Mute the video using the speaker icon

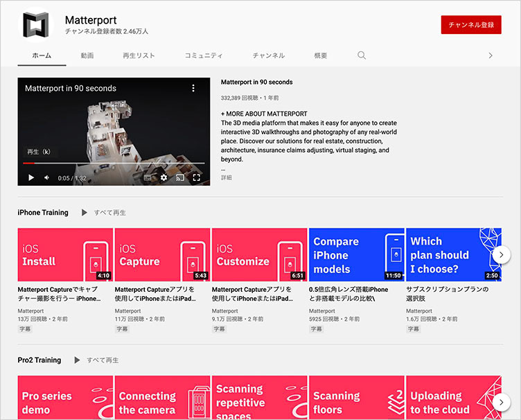47,177
